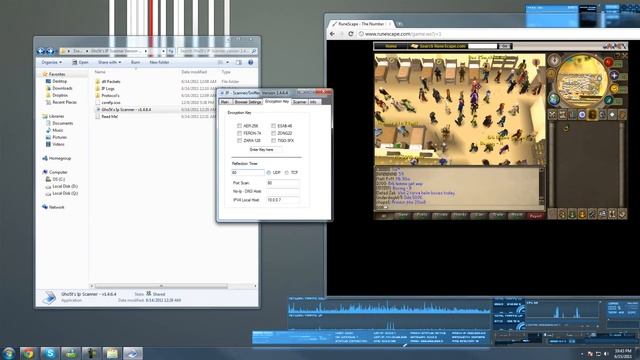Open Explorer help with the blue question mark

pyautogui.click(x=251, y=62)
